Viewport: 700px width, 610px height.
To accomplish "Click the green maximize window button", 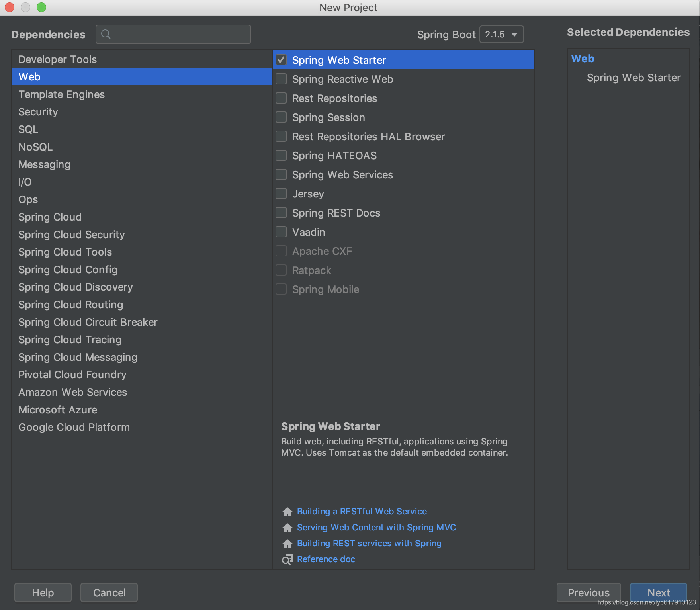I will (x=41, y=7).
